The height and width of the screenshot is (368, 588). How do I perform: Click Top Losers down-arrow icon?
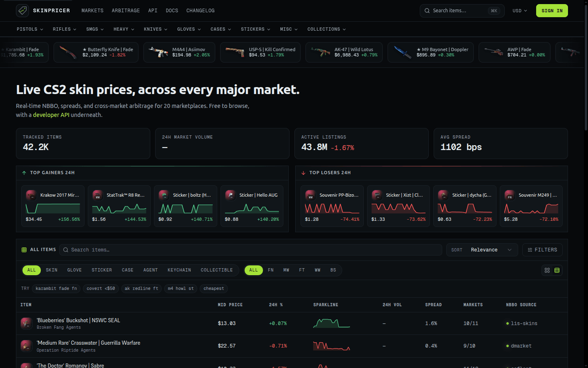click(x=303, y=173)
